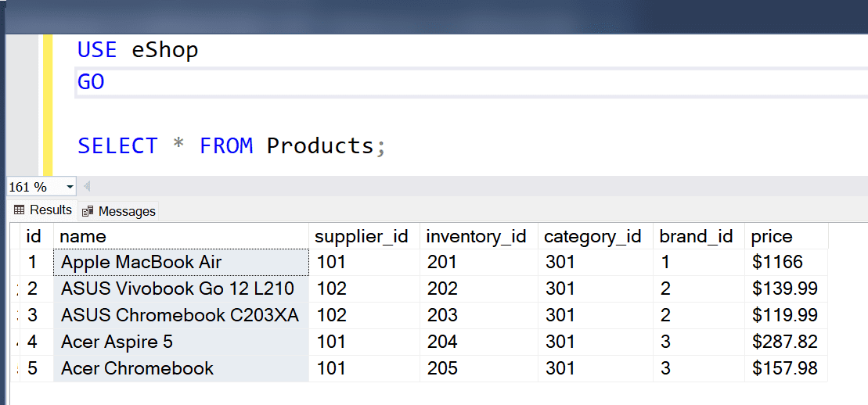The height and width of the screenshot is (405, 868).
Task: Click the Products table name in query
Action: [x=320, y=146]
